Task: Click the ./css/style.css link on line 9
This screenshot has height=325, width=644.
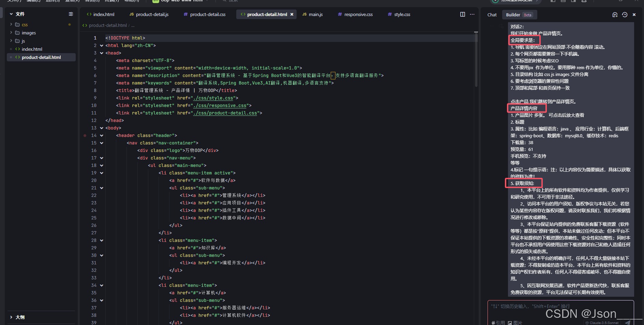Action: (x=213, y=98)
